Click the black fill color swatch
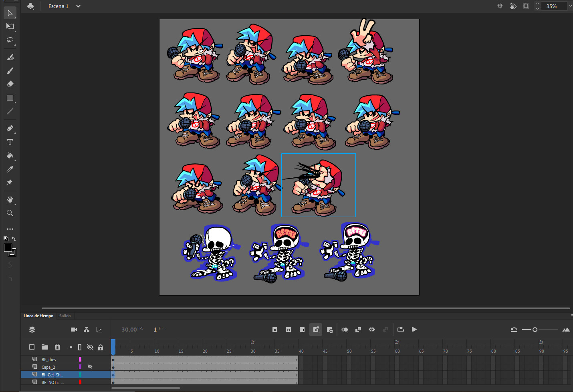 click(8, 248)
